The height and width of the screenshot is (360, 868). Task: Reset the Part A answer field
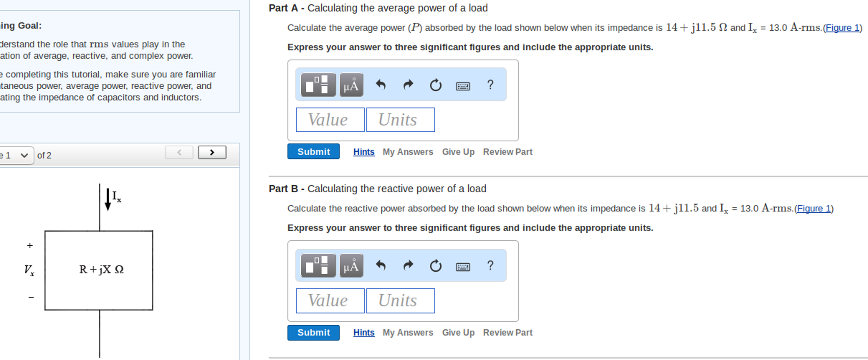coord(435,84)
